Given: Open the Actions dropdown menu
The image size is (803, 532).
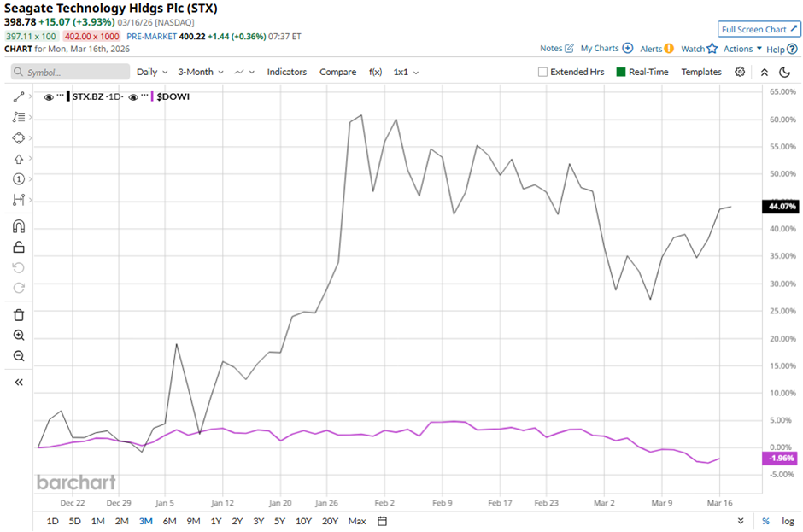Looking at the screenshot, I should coord(741,49).
